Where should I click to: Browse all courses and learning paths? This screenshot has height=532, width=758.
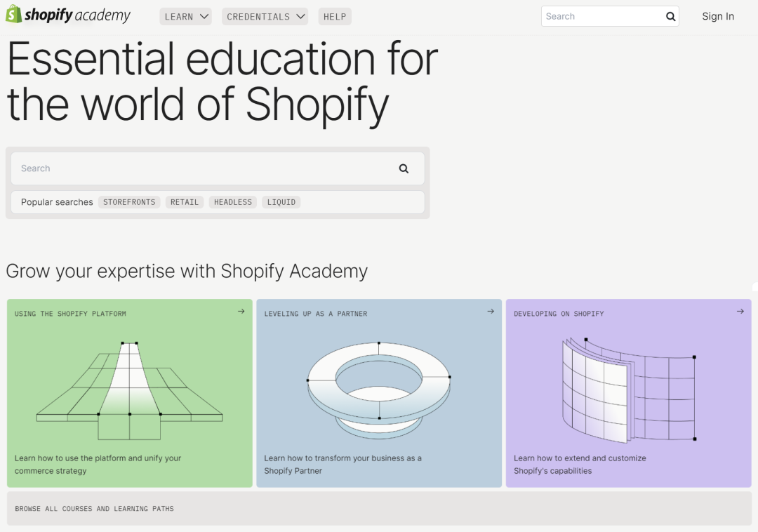379,509
